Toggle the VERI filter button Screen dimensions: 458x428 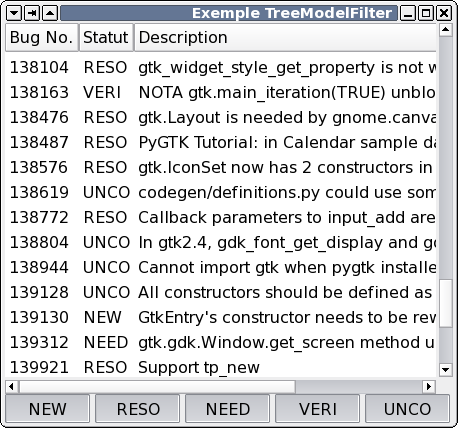pos(318,409)
